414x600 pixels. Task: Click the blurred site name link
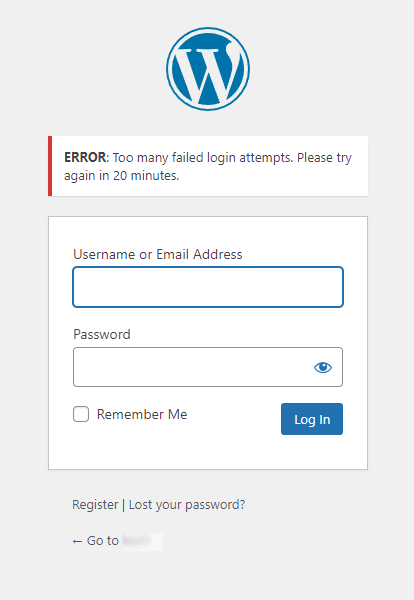[x=142, y=541]
